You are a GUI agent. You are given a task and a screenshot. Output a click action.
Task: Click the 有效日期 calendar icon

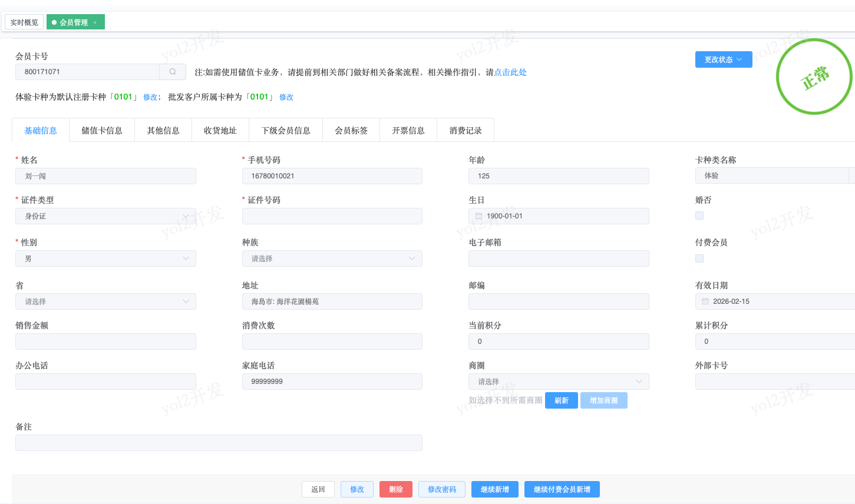pyautogui.click(x=705, y=301)
